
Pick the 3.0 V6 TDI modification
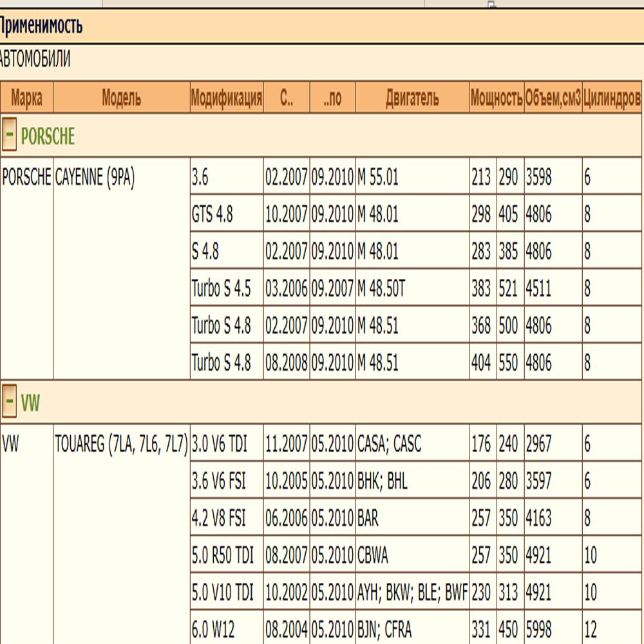pyautogui.click(x=220, y=444)
